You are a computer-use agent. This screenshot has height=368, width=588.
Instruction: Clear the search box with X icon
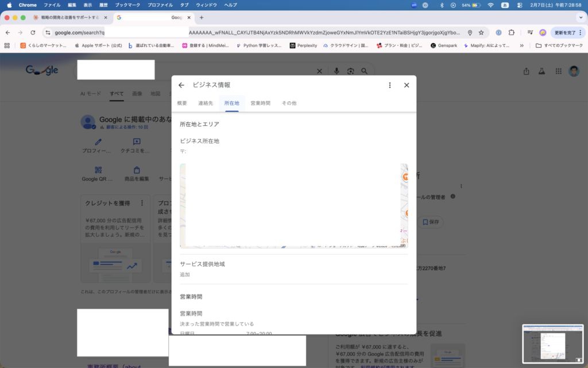[320, 71]
